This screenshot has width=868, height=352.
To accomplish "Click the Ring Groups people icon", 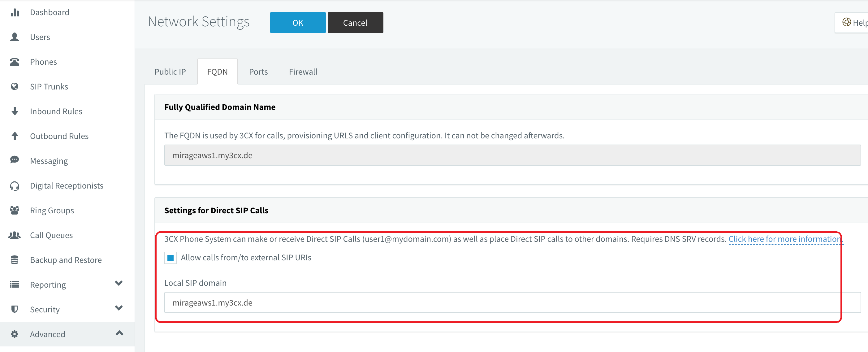I will pyautogui.click(x=15, y=211).
